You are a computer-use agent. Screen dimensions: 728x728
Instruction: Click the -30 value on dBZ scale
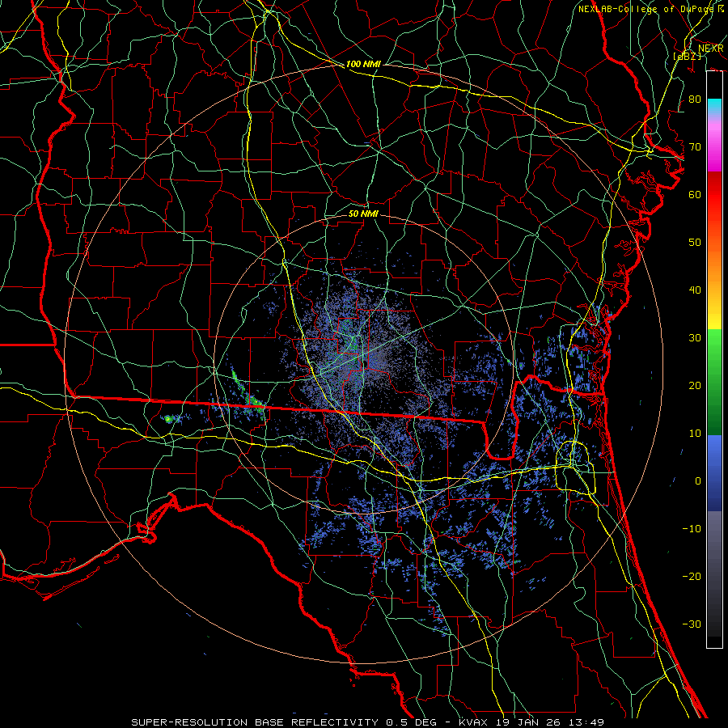coord(692,624)
